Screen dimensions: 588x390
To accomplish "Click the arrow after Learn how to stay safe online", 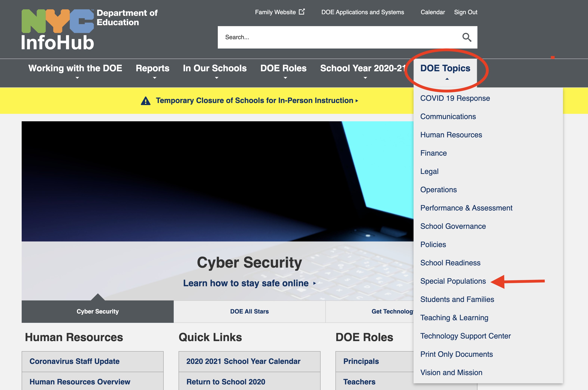I will [315, 283].
